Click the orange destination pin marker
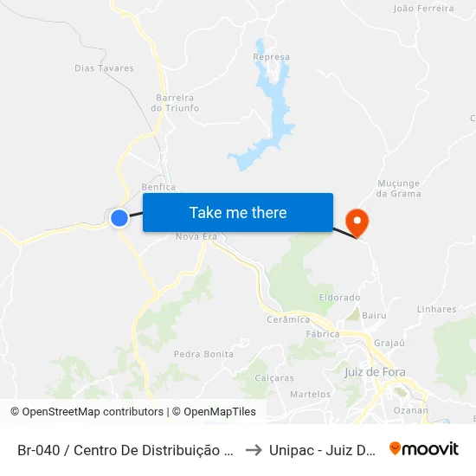 pos(357,223)
